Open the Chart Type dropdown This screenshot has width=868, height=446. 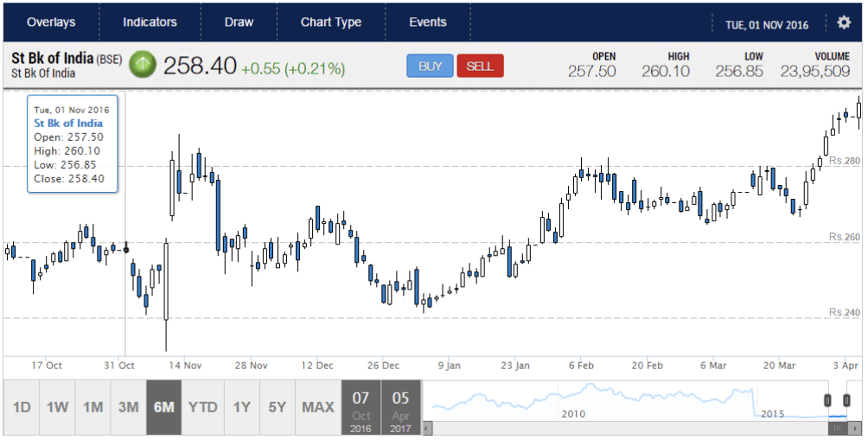point(331,22)
